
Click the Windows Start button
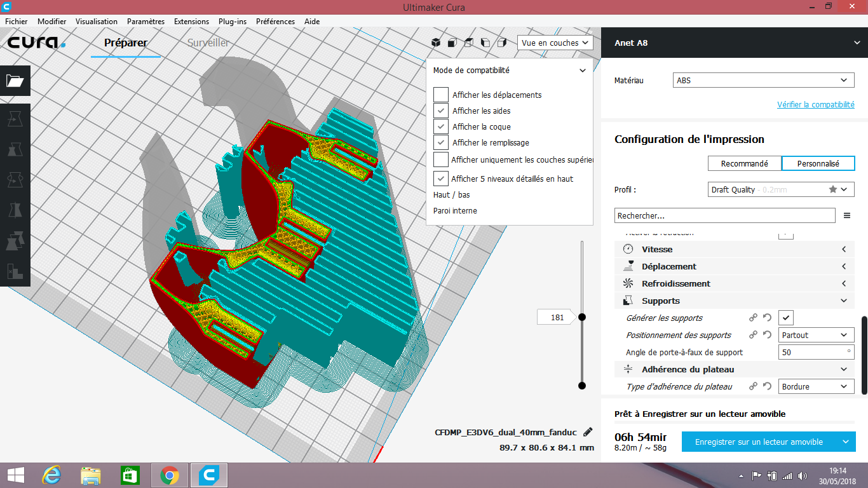[x=15, y=475]
